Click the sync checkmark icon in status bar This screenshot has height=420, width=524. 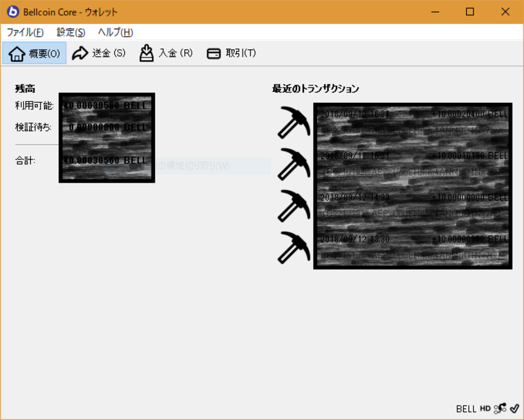pos(514,408)
